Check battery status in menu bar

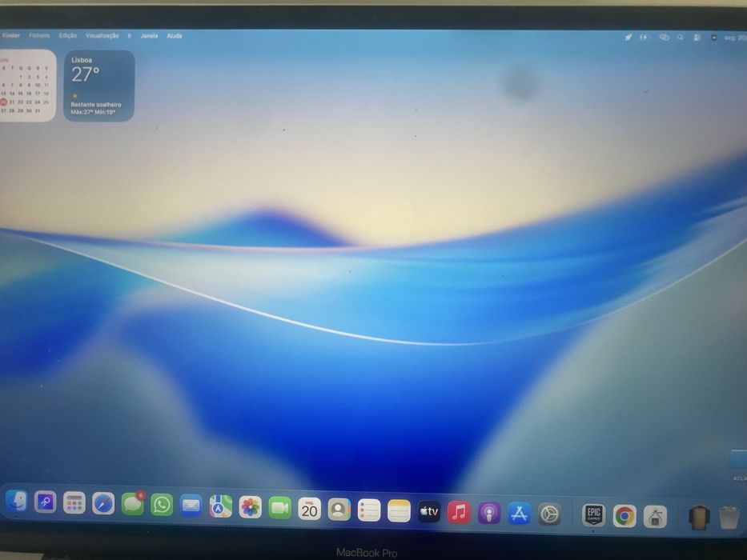[x=645, y=37]
